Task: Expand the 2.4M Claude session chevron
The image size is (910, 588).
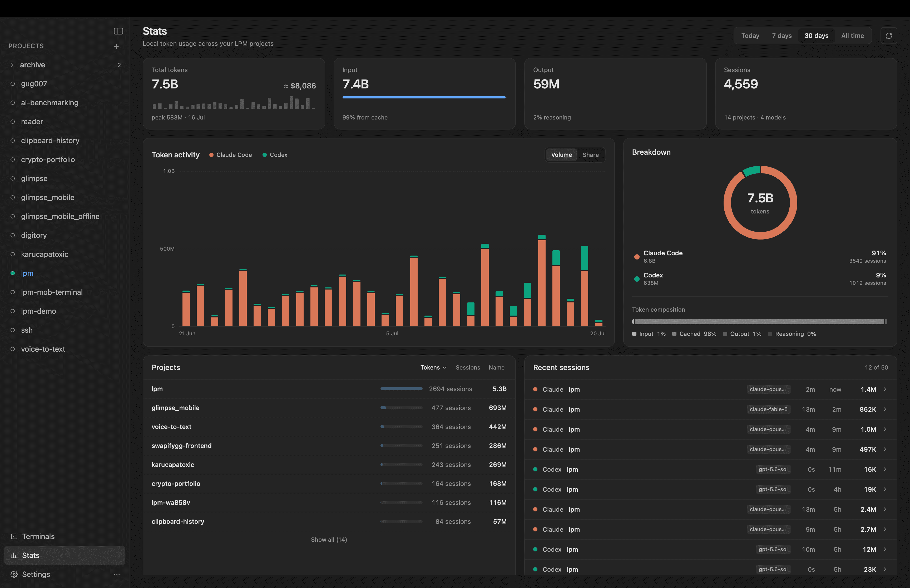Action: (x=885, y=509)
